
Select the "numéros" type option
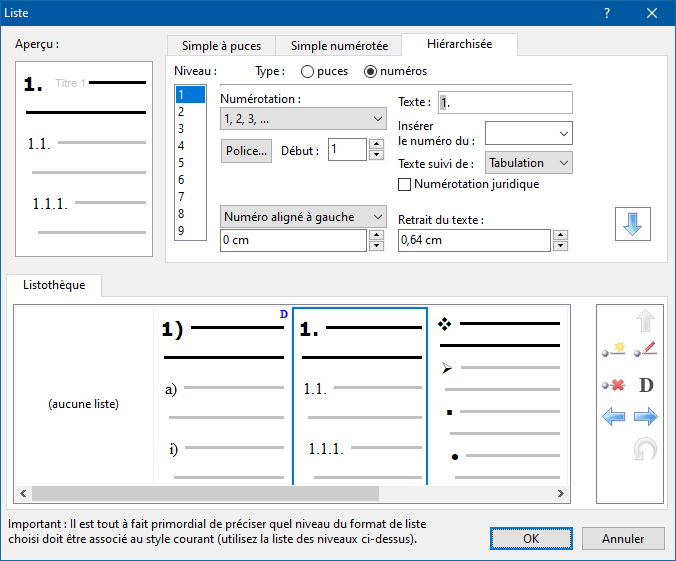tap(371, 72)
